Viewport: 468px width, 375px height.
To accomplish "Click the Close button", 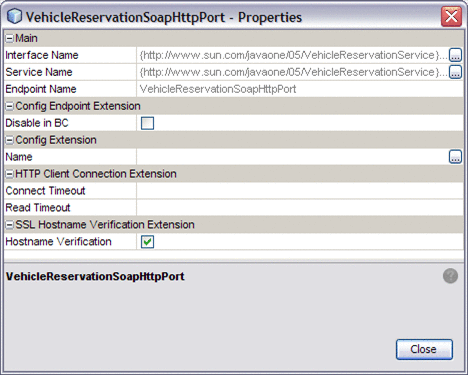I will pos(424,349).
